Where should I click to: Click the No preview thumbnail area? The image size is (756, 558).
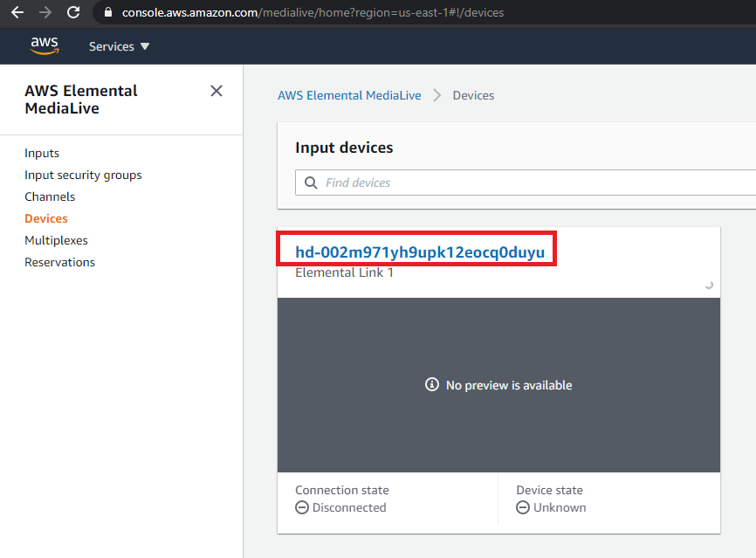tap(498, 384)
